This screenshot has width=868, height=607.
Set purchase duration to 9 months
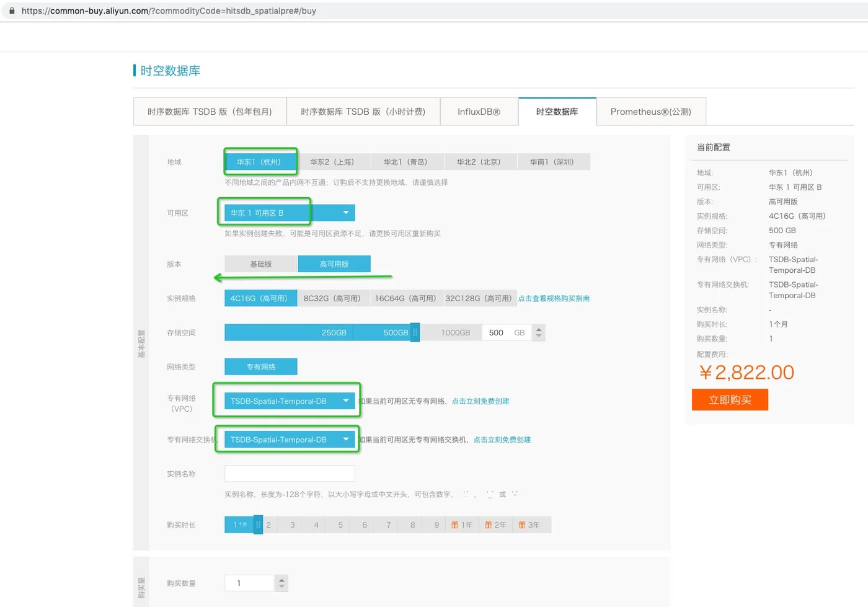pos(436,525)
